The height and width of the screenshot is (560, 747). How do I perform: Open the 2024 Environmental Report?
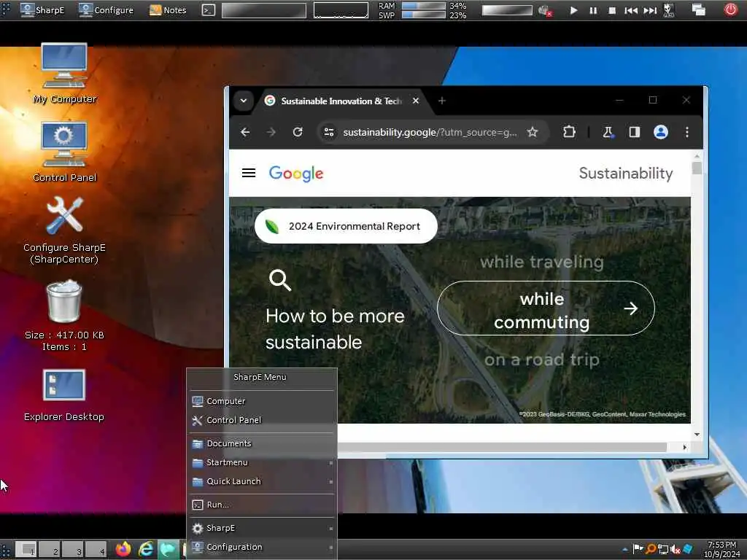346,226
